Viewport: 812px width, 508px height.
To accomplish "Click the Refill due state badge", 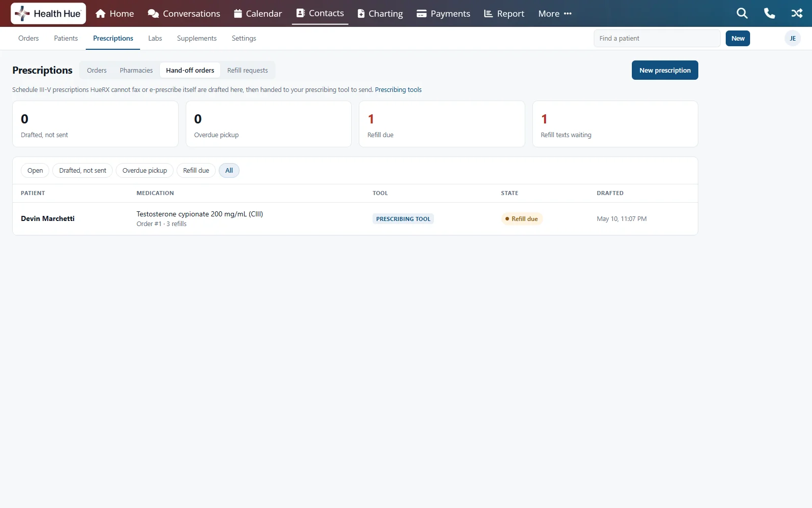I will click(x=522, y=219).
